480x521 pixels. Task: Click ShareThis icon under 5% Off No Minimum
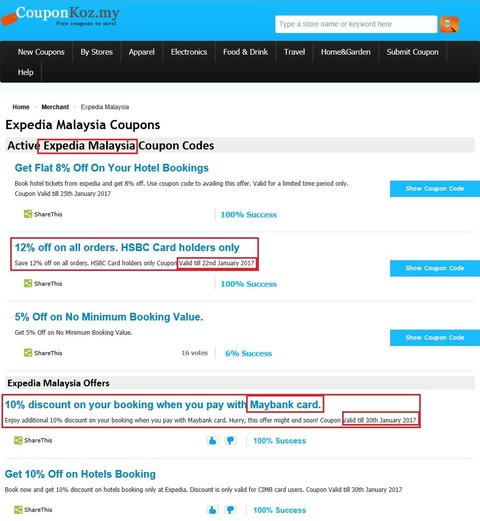(x=28, y=353)
